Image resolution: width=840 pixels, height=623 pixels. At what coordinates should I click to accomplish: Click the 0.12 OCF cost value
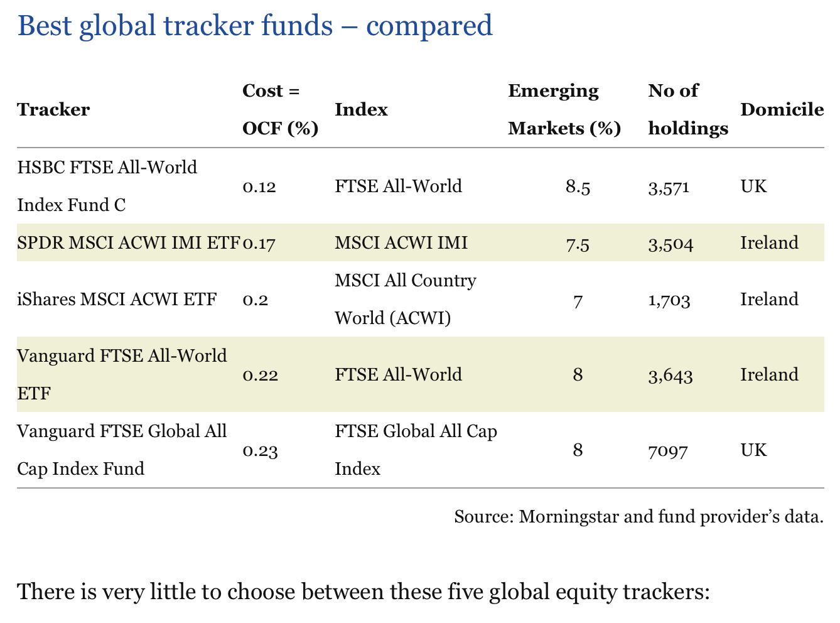click(x=259, y=187)
